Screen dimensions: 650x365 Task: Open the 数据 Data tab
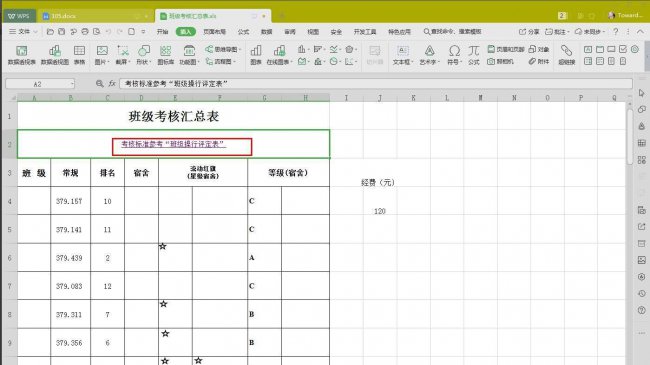click(267, 32)
